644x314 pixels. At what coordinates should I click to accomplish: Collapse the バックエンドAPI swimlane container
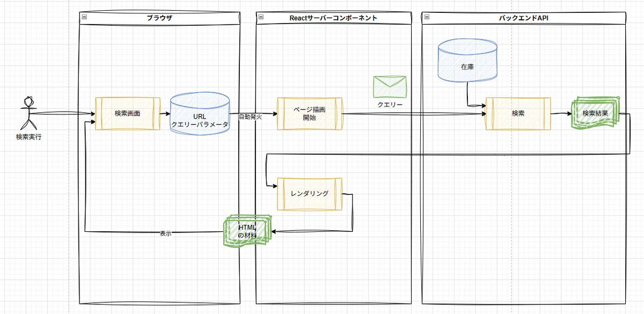click(427, 18)
